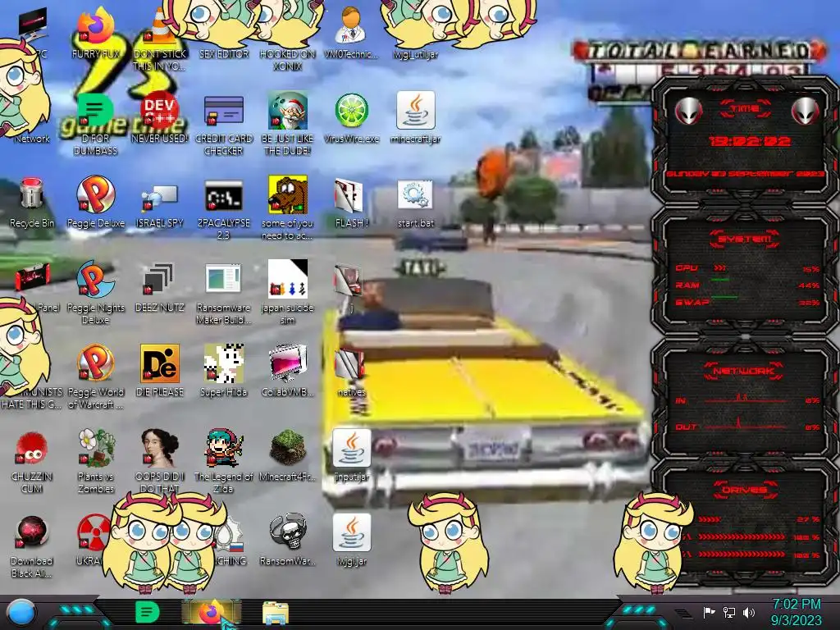Open Download Black Al icon
Viewport: 840px width, 630px height.
32,546
